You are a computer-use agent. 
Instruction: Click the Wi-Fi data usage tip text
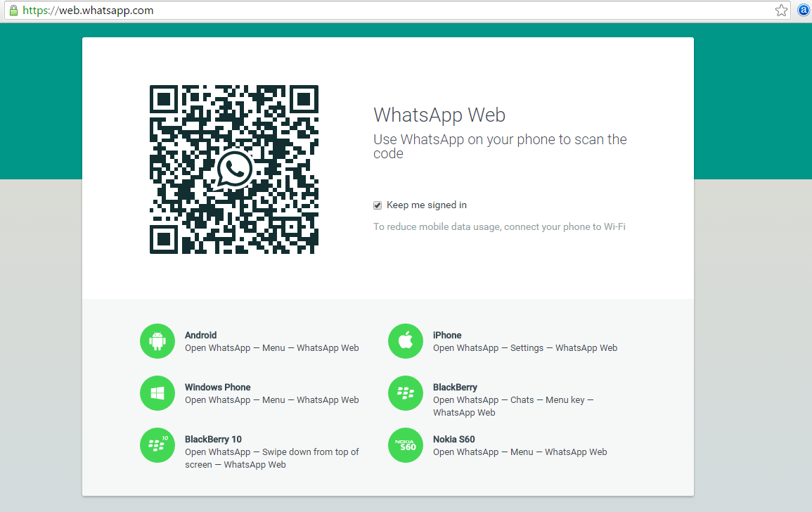pyautogui.click(x=500, y=226)
